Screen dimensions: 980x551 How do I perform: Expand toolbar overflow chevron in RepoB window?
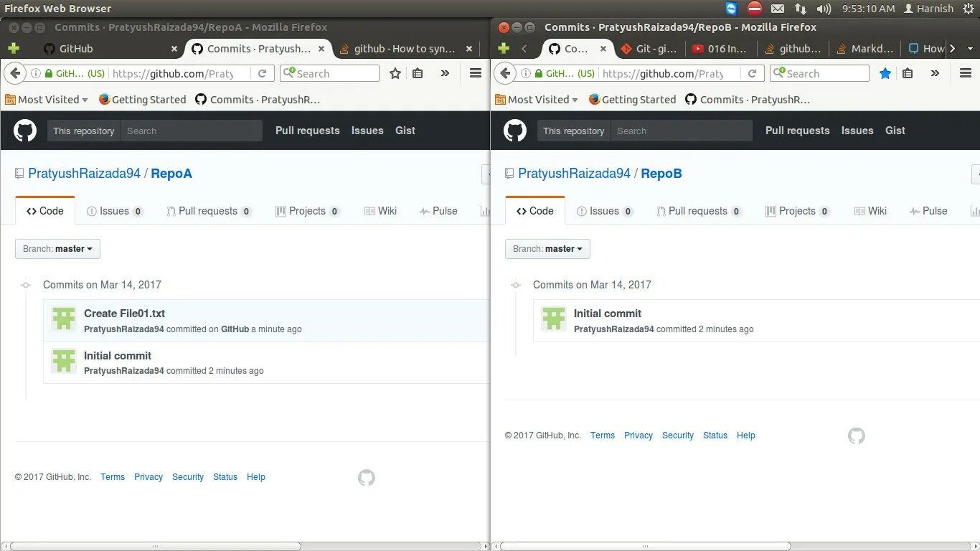point(935,73)
